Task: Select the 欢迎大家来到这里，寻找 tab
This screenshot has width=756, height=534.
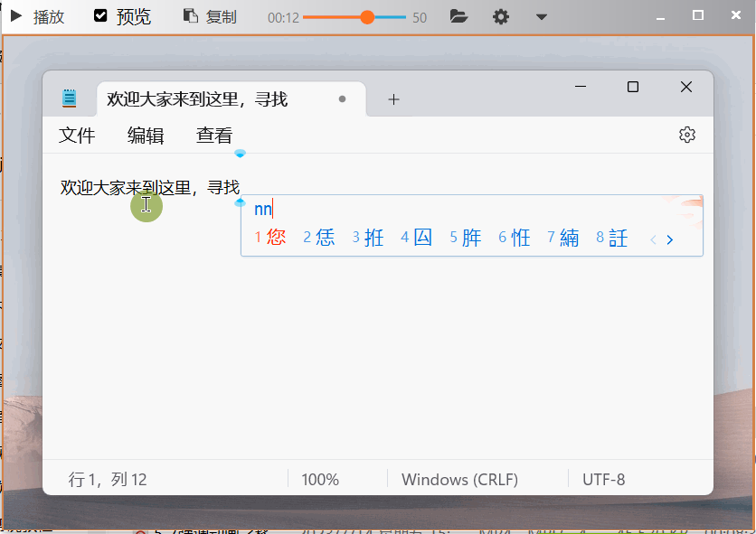Action: (x=197, y=99)
